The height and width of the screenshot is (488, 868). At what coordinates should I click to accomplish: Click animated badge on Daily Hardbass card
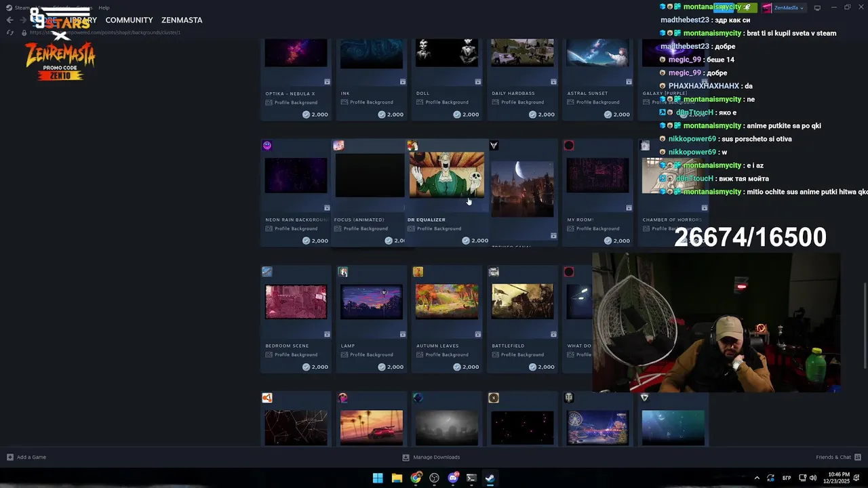point(553,82)
